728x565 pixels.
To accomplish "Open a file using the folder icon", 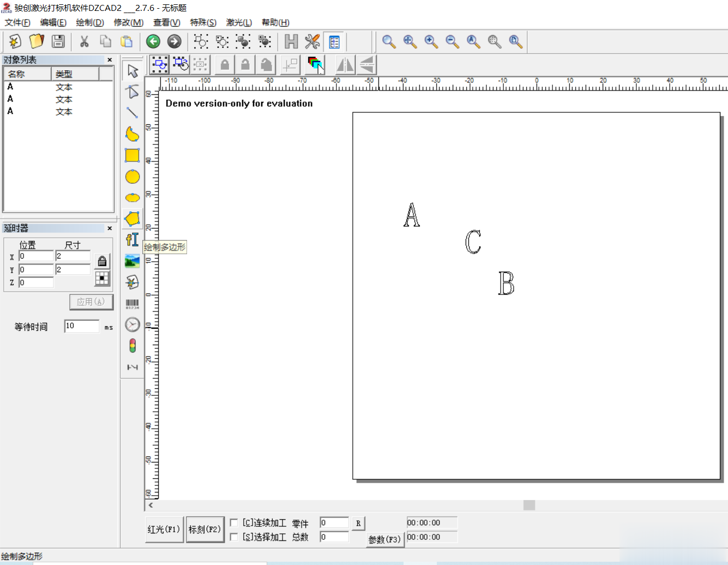I will click(x=37, y=41).
